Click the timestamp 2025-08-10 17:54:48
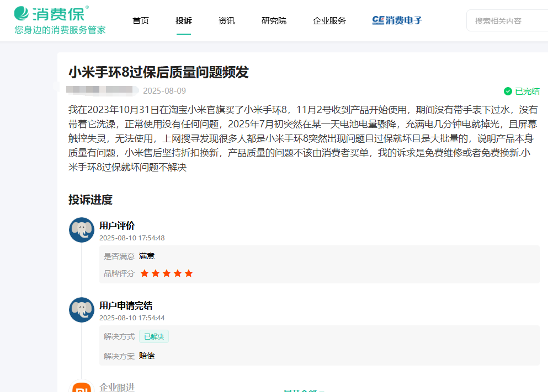This screenshot has height=392, width=548. pos(132,238)
